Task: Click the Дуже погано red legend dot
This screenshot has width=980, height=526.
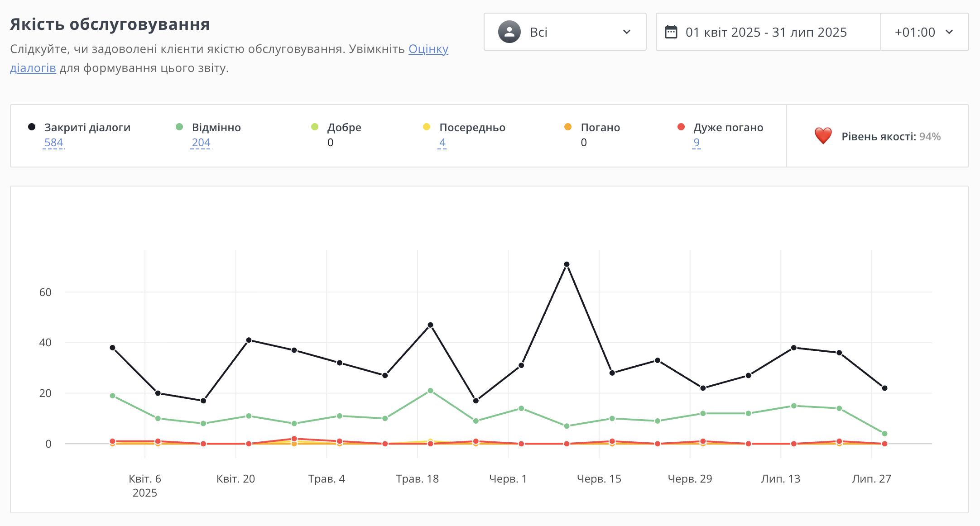Action: pos(681,127)
